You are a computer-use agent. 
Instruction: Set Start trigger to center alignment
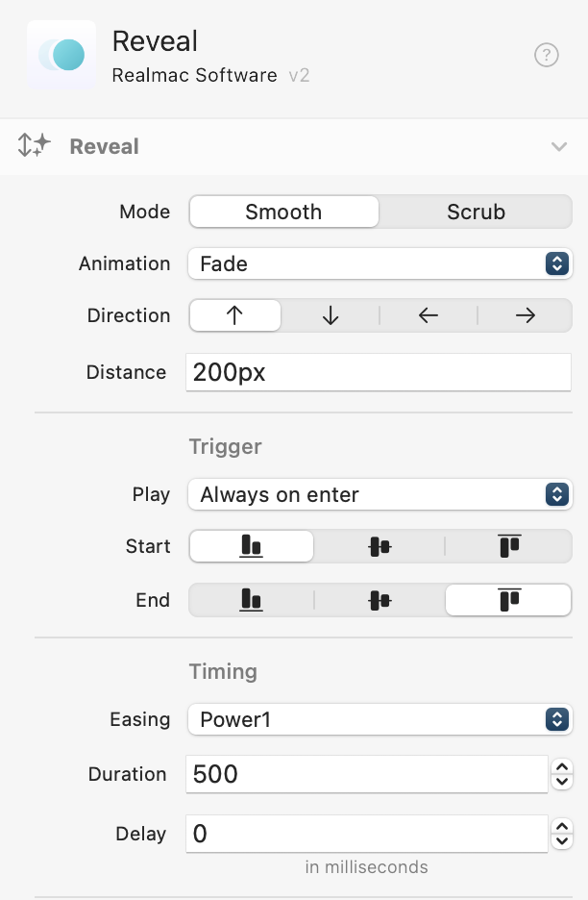click(380, 546)
